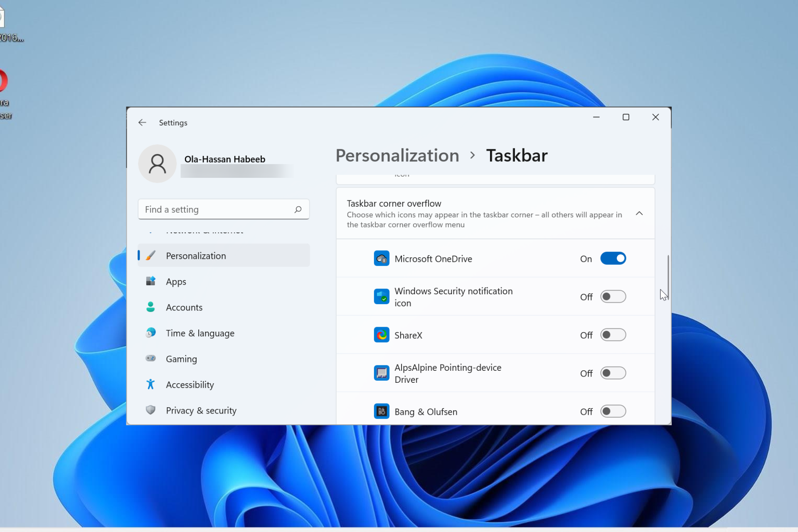Screen dimensions: 798x532
Task: Click the Accounts icon in the sidebar
Action: pos(151,307)
